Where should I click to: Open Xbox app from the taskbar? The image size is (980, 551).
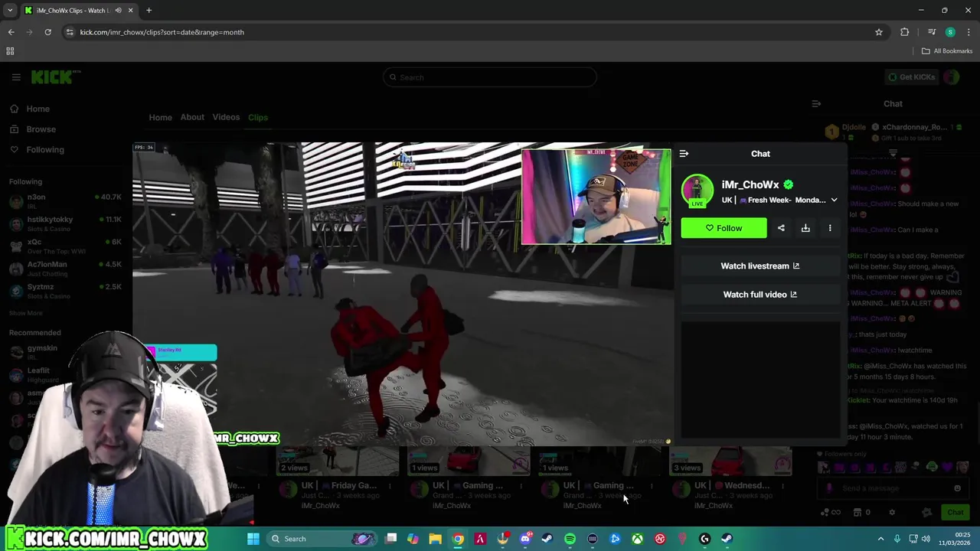point(637,539)
